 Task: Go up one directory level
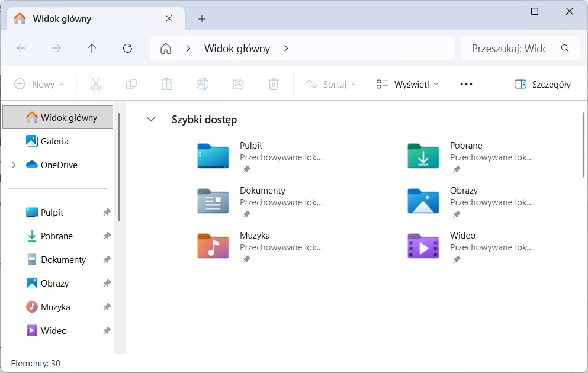point(92,49)
